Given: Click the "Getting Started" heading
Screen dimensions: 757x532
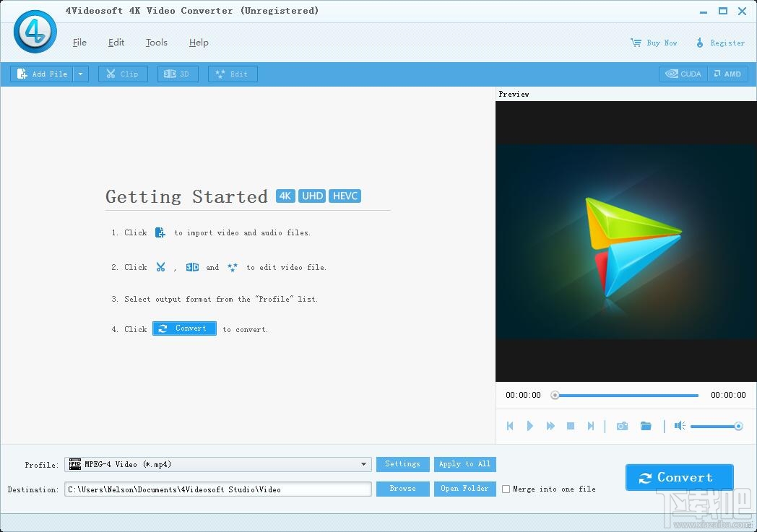Looking at the screenshot, I should click(186, 197).
